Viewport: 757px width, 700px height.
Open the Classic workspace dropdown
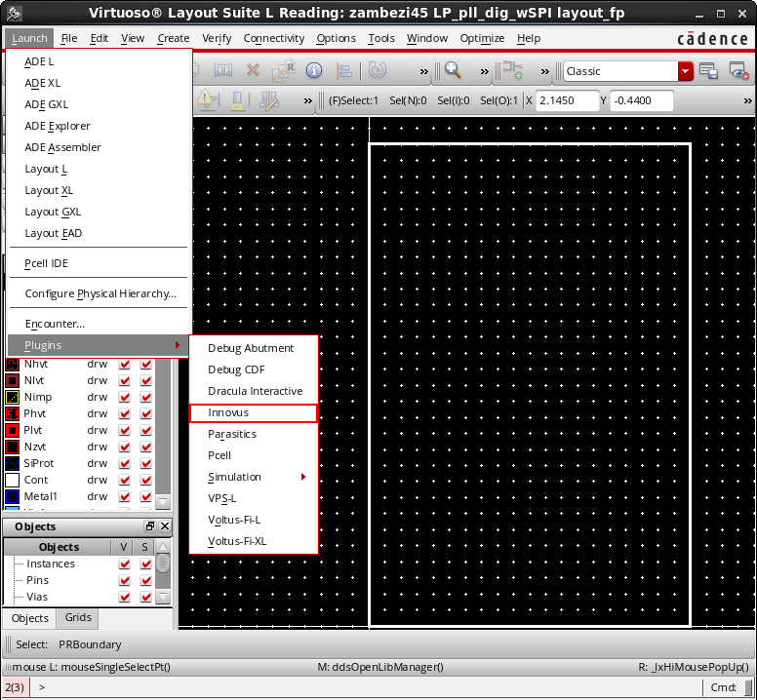click(x=686, y=71)
